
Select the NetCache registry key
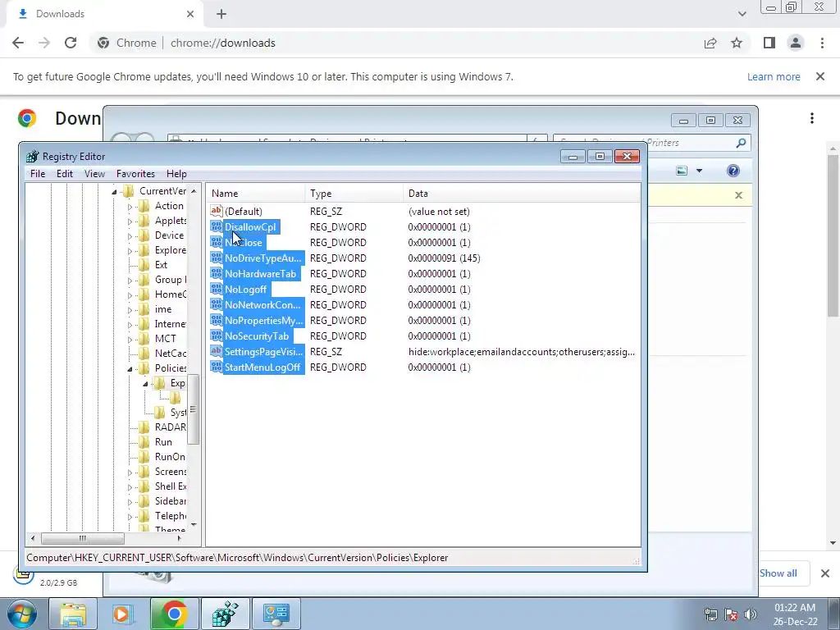(171, 354)
